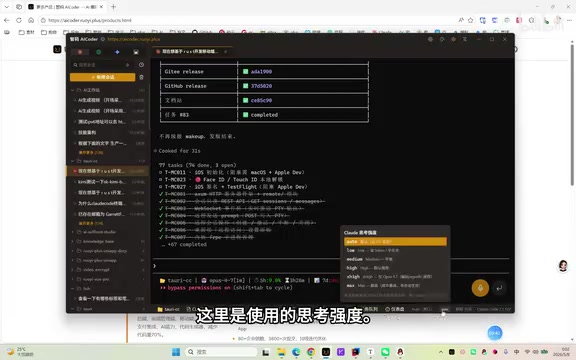Open Chrome from taskbar
Image resolution: width=576 pixels, height=360 pixels.
(311, 352)
